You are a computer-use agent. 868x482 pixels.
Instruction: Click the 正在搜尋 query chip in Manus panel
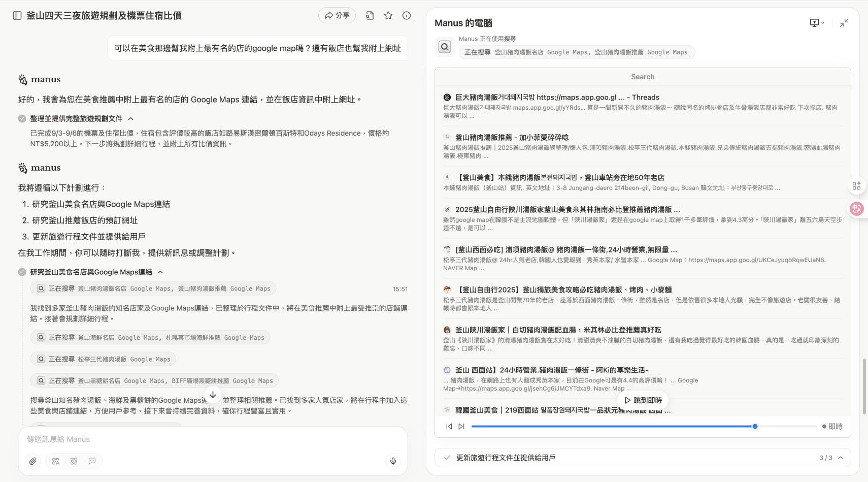(x=577, y=52)
